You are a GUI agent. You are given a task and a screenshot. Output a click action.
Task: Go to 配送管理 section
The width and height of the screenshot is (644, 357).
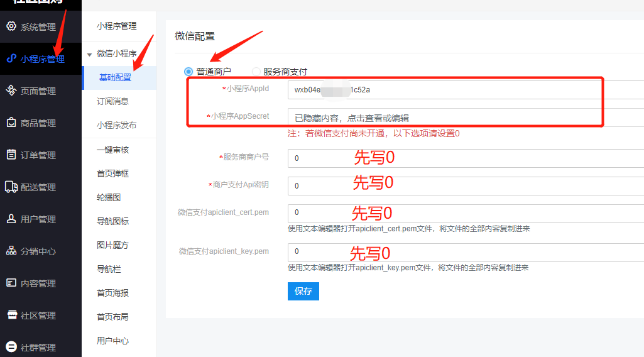coord(38,187)
